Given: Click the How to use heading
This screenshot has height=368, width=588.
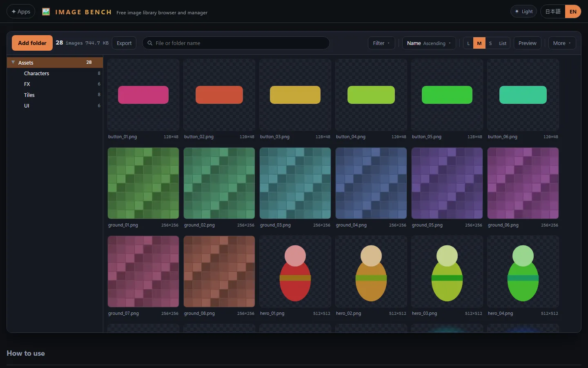Looking at the screenshot, I should click(x=26, y=353).
